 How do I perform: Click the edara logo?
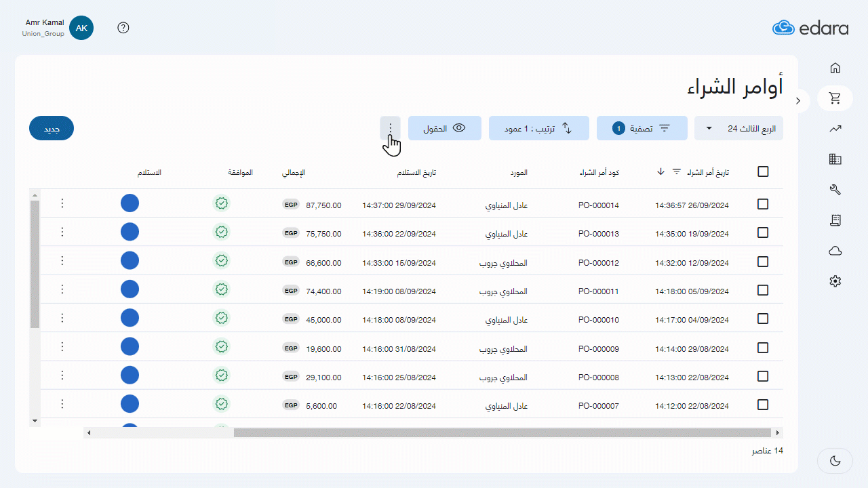coord(810,28)
